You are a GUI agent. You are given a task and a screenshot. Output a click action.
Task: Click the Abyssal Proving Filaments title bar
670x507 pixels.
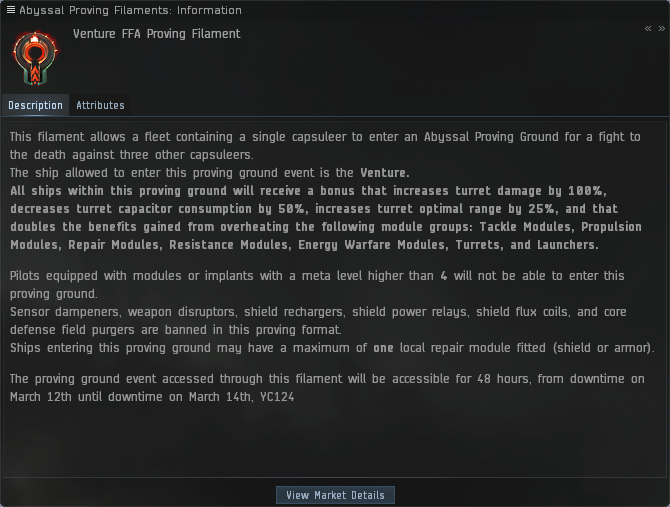point(130,10)
